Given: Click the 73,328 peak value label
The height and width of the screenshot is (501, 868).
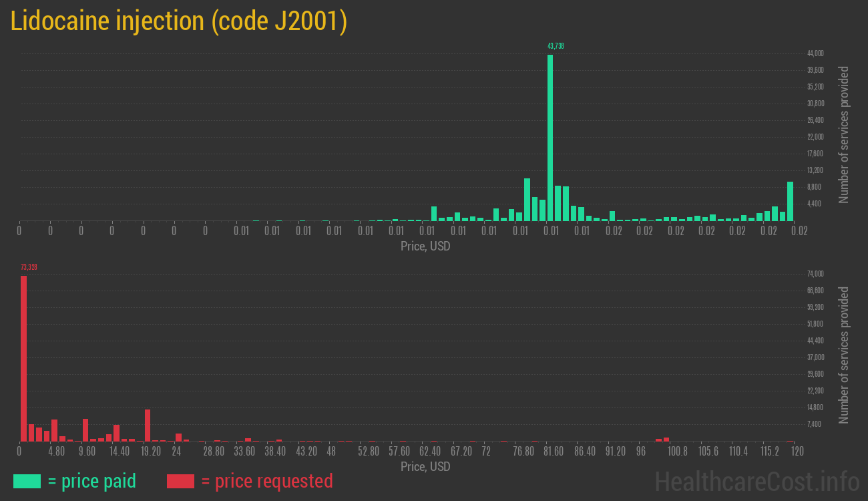Looking at the screenshot, I should [29, 267].
